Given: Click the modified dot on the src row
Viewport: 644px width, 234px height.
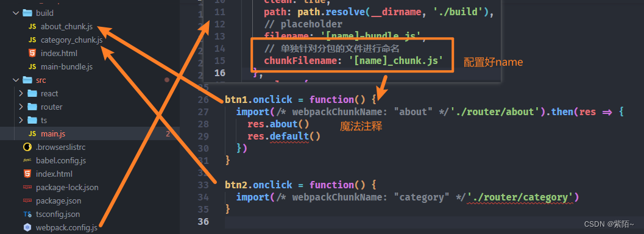Looking at the screenshot, I should coord(167,80).
